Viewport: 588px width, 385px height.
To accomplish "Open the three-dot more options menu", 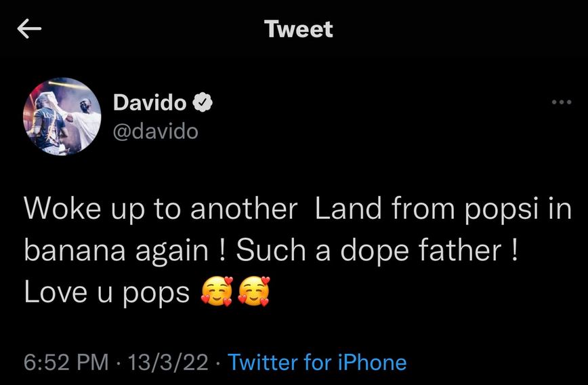I will 562,103.
